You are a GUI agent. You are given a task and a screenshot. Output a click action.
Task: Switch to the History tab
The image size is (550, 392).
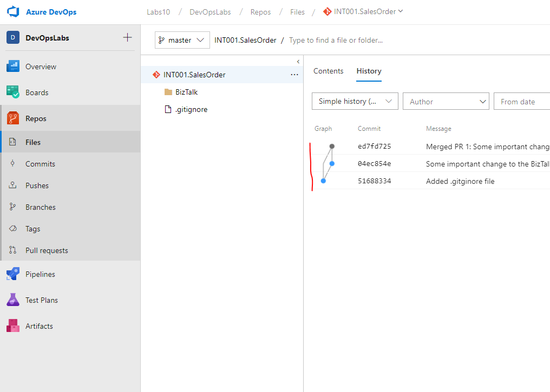point(369,71)
